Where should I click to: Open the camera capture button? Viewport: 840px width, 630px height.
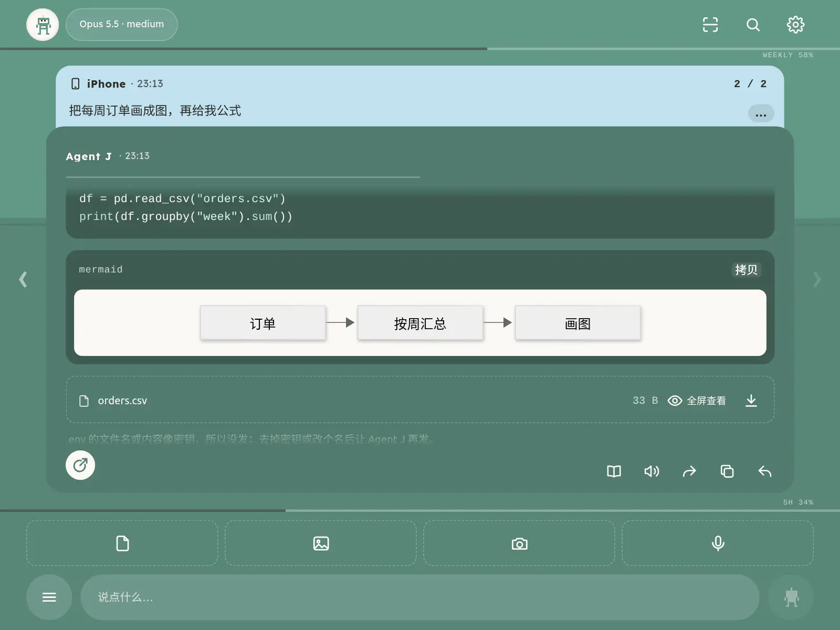click(x=519, y=543)
